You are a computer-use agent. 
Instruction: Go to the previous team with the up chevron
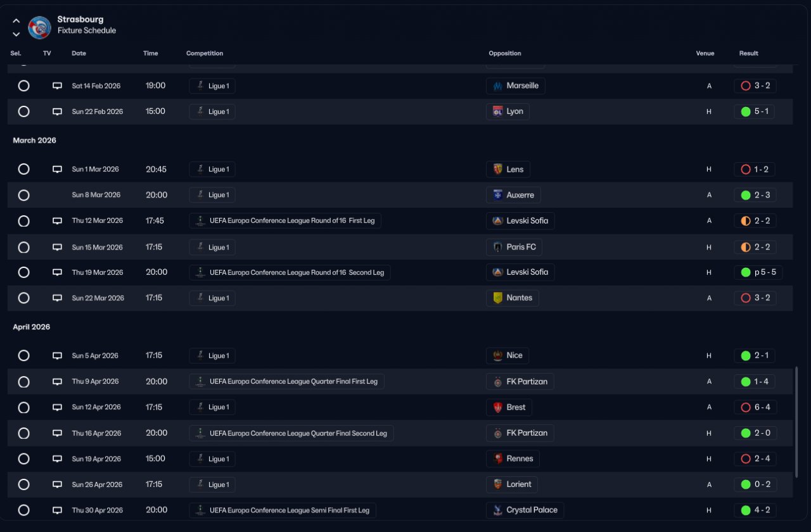click(x=16, y=21)
